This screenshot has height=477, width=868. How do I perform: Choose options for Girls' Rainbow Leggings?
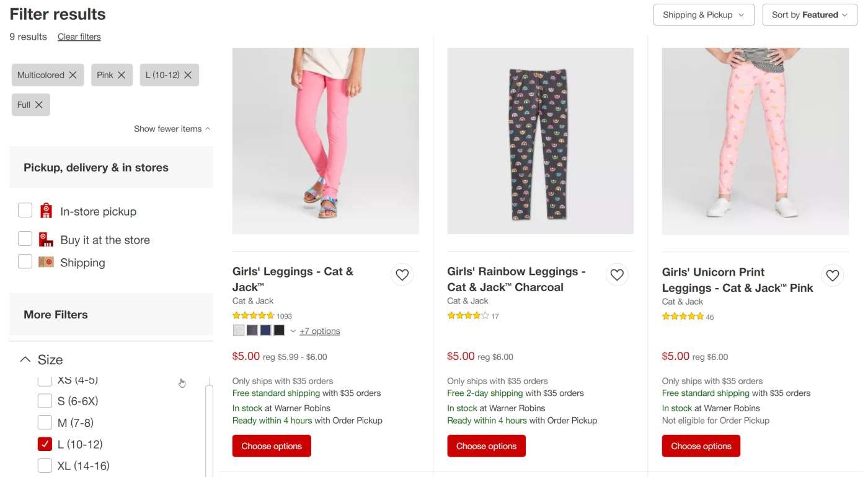point(486,446)
